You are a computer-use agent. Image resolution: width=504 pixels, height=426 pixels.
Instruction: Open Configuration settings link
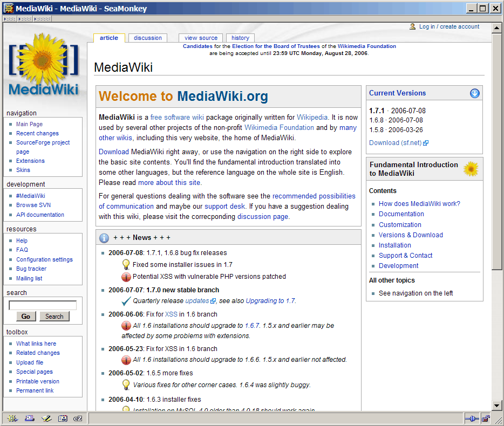[45, 259]
